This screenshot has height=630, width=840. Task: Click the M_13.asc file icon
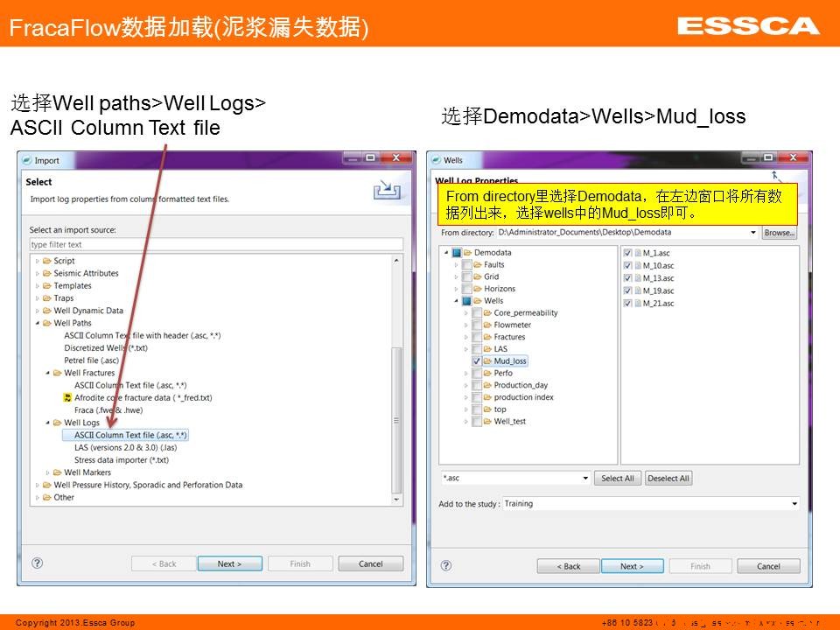pos(637,278)
